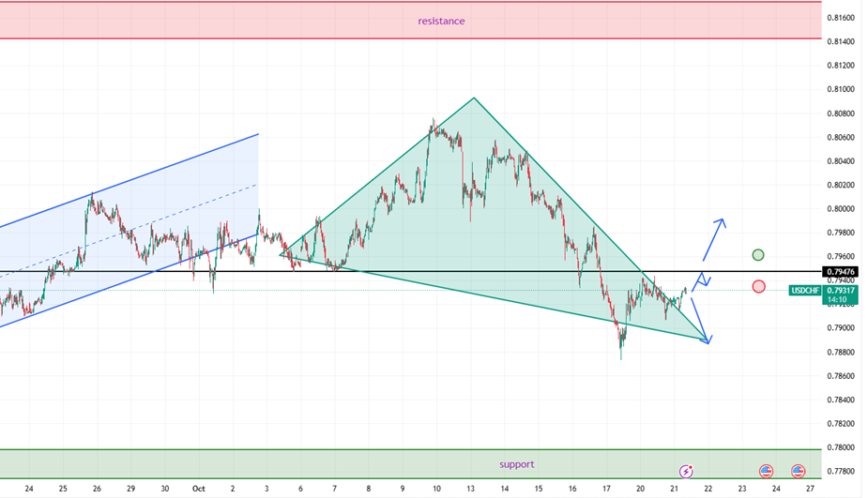Open the left US flag economic event

click(766, 470)
